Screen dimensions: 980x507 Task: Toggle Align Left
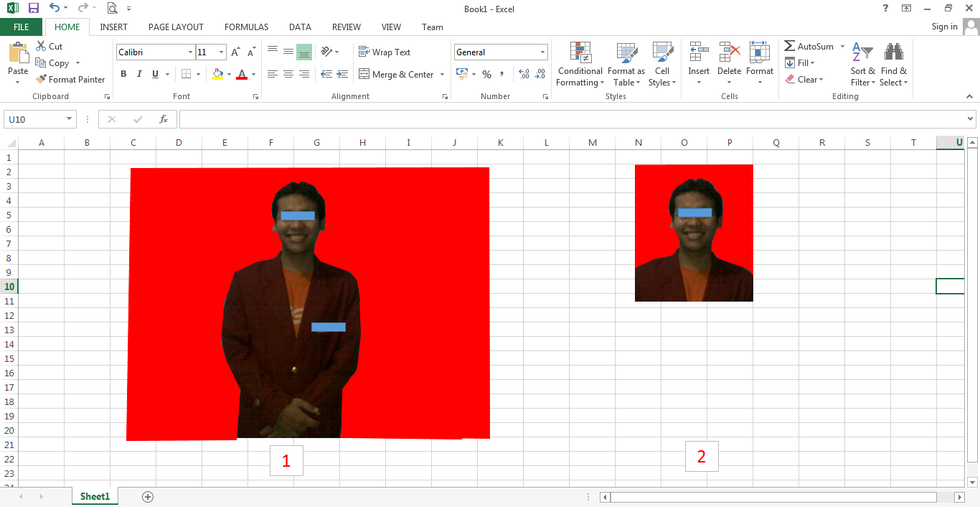point(273,74)
